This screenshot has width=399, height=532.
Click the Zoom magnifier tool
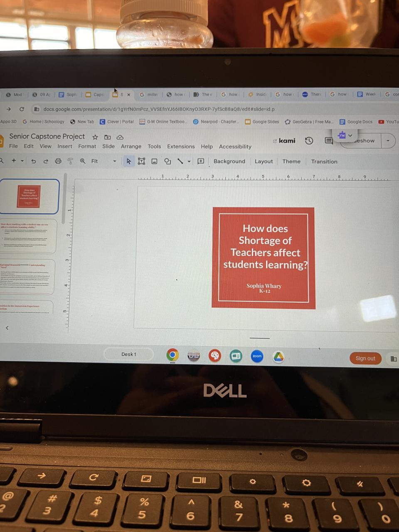click(83, 161)
